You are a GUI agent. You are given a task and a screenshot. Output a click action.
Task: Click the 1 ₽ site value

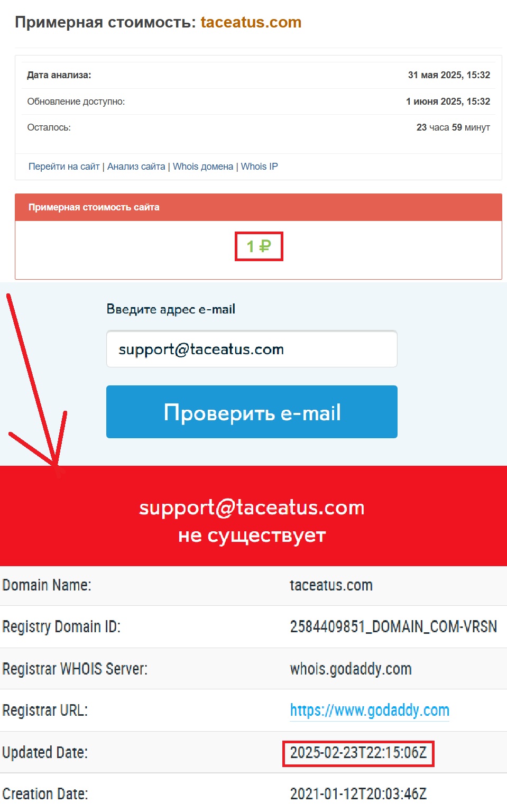tap(259, 246)
